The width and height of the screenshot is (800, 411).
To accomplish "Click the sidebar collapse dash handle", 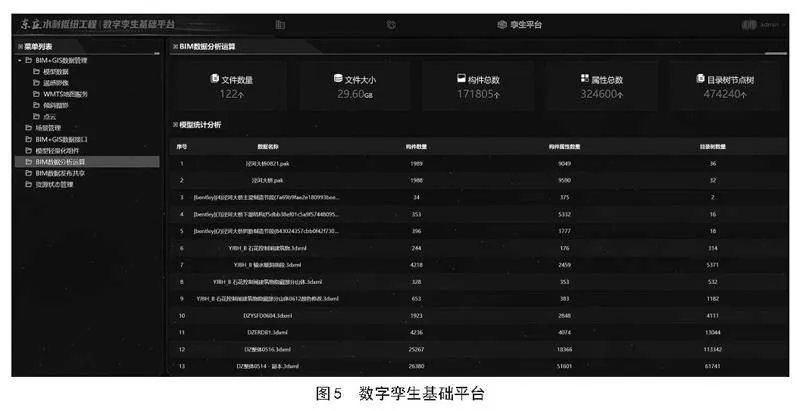I will point(157,53).
